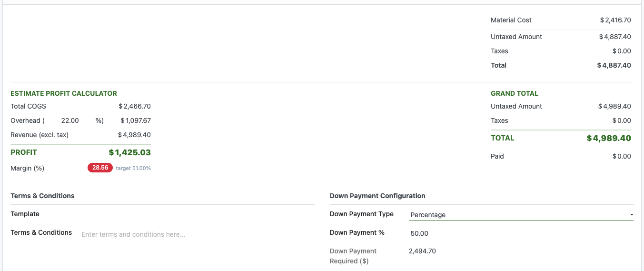Click the Down Payment Required ($) label
The image size is (644, 271).
point(353,256)
